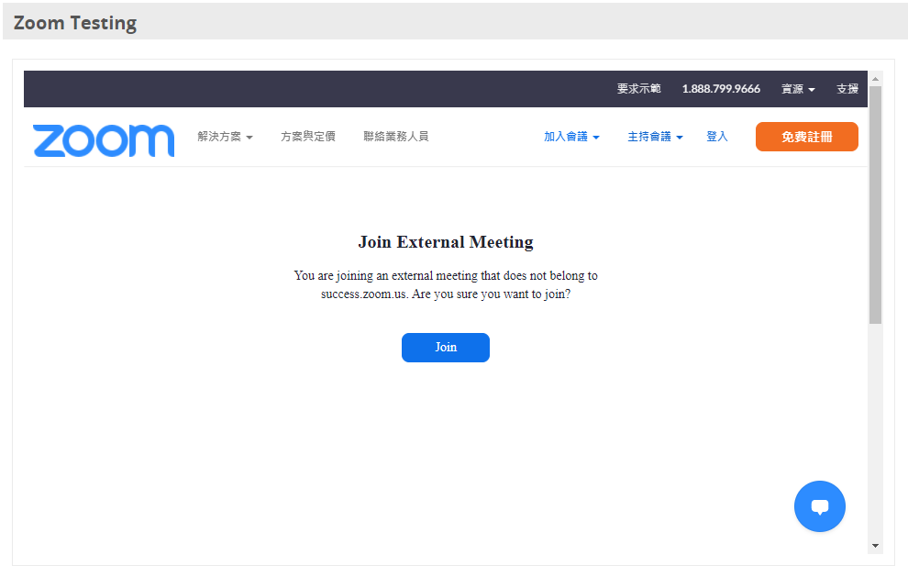Expand the 主持會議 dropdown
Viewport: 908px width, 588px height.
655,137
